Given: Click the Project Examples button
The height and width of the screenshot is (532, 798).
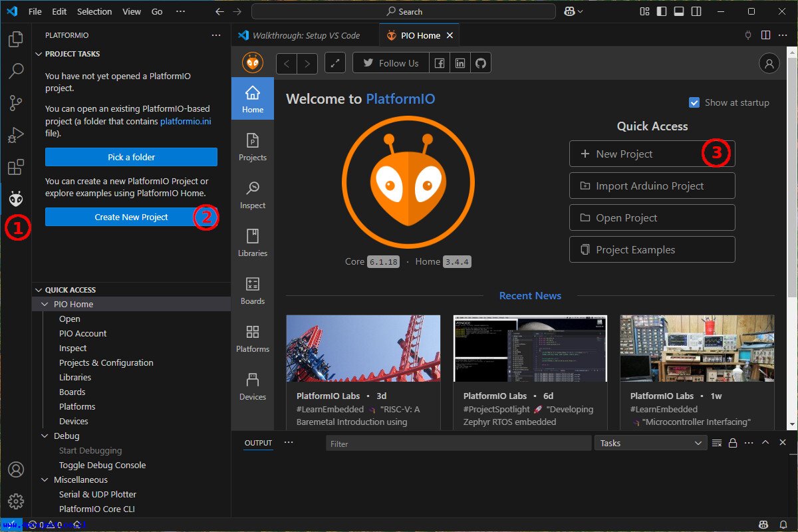Looking at the screenshot, I should 652,249.
